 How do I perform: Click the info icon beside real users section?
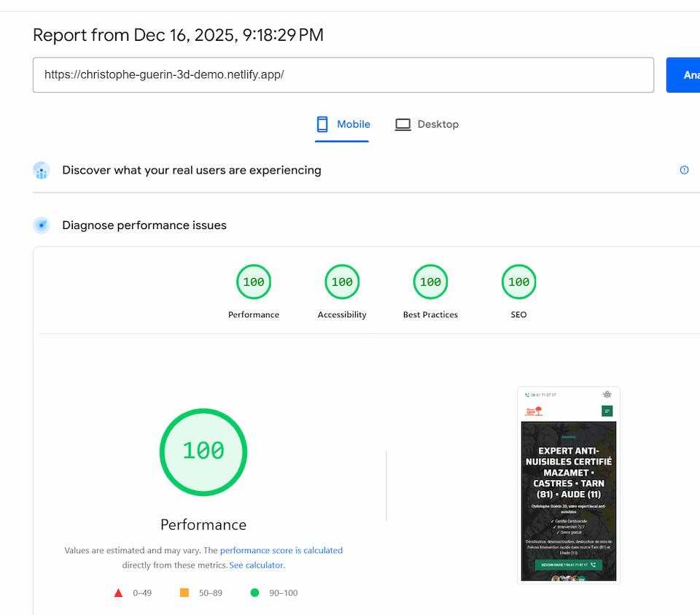tap(684, 170)
